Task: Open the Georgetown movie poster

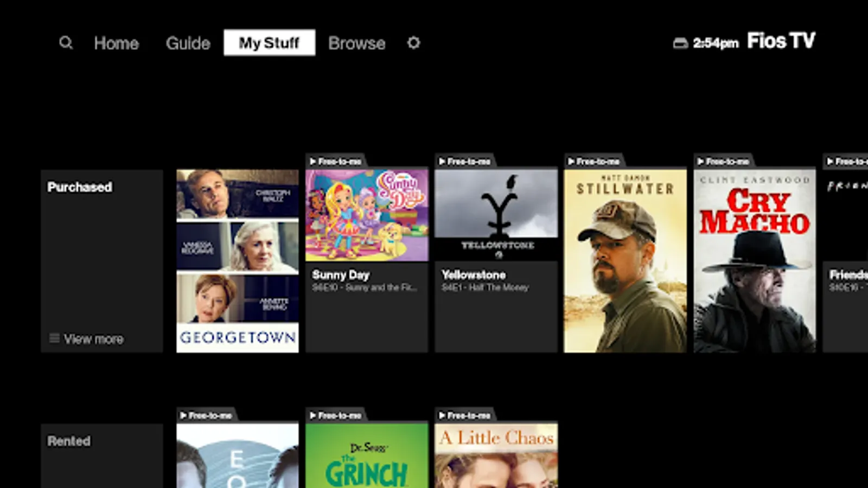Action: 237,261
